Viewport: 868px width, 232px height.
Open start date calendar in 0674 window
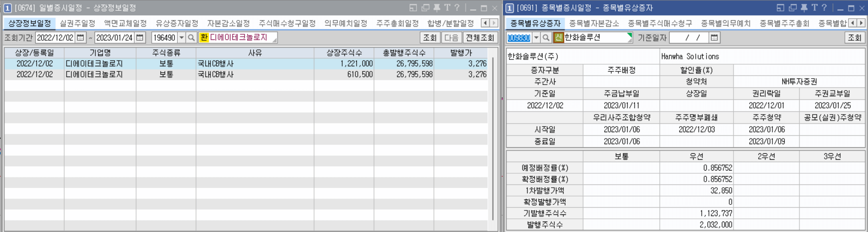coord(80,38)
